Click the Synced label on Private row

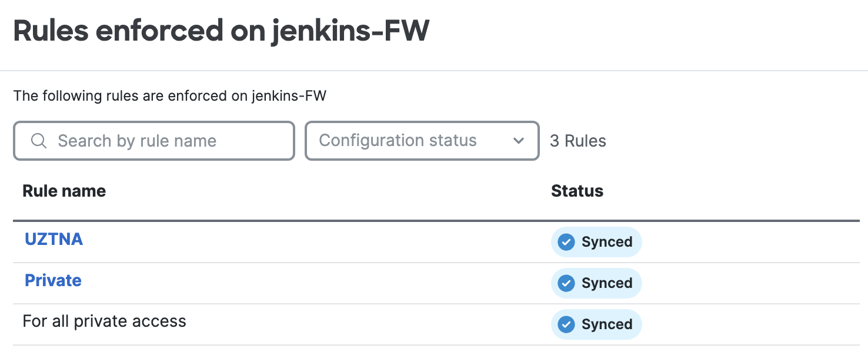coord(607,283)
